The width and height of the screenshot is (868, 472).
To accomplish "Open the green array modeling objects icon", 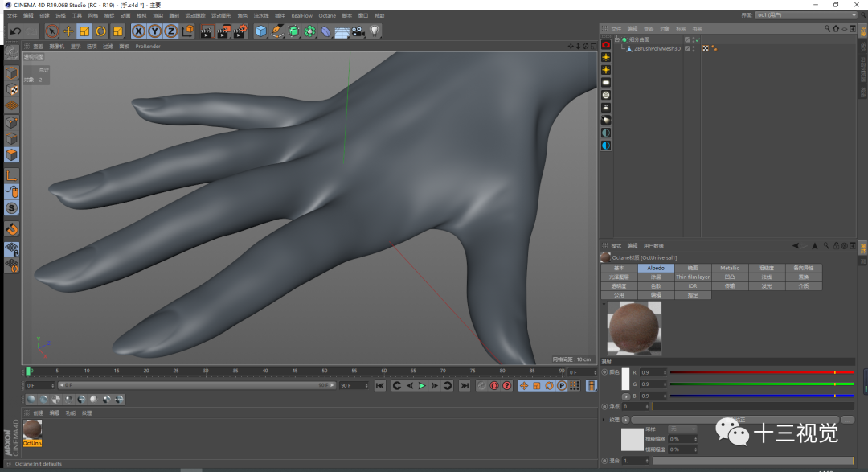I will pos(309,31).
